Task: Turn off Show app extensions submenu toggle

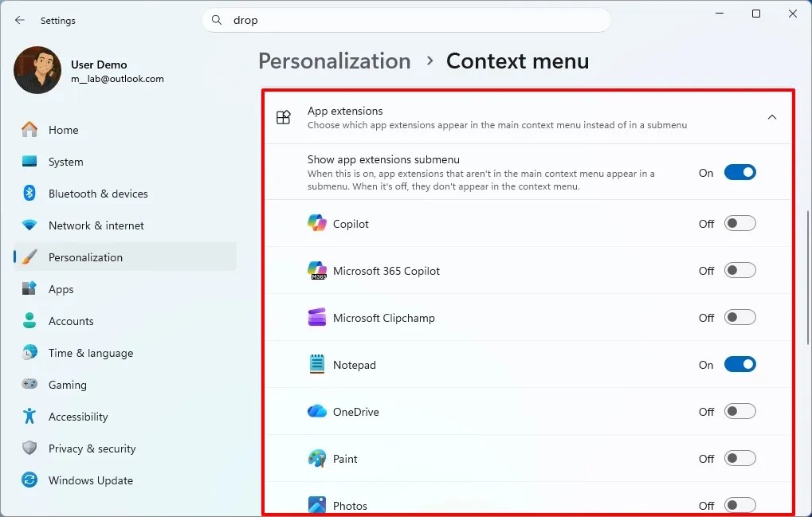Action: tap(740, 172)
